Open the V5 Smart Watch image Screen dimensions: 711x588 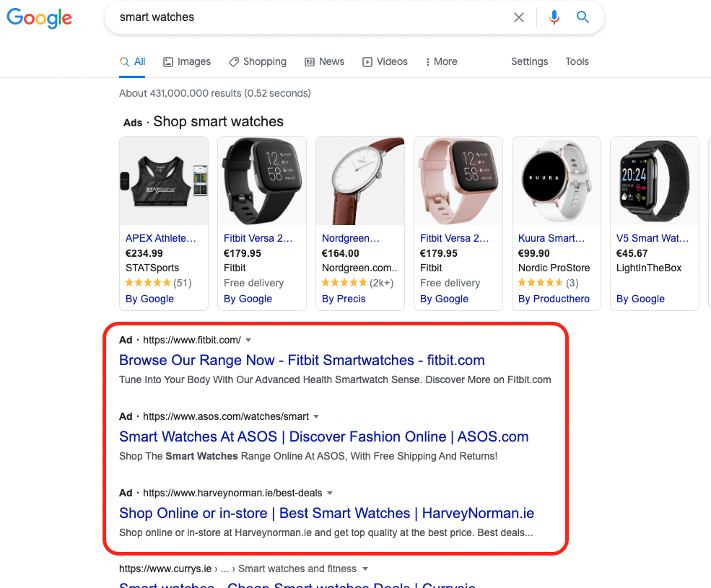click(655, 181)
